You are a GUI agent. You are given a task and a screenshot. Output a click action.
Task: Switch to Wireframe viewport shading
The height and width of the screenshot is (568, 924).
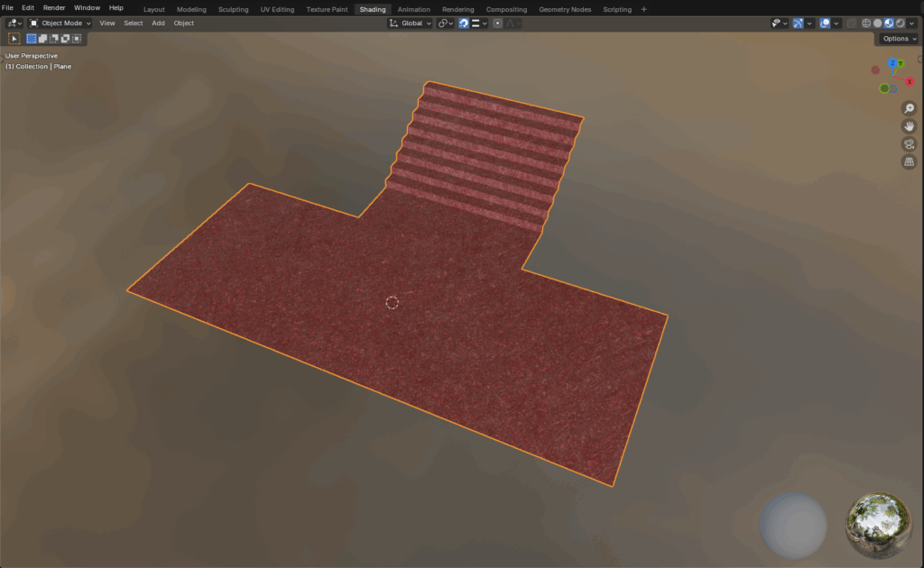click(x=866, y=23)
